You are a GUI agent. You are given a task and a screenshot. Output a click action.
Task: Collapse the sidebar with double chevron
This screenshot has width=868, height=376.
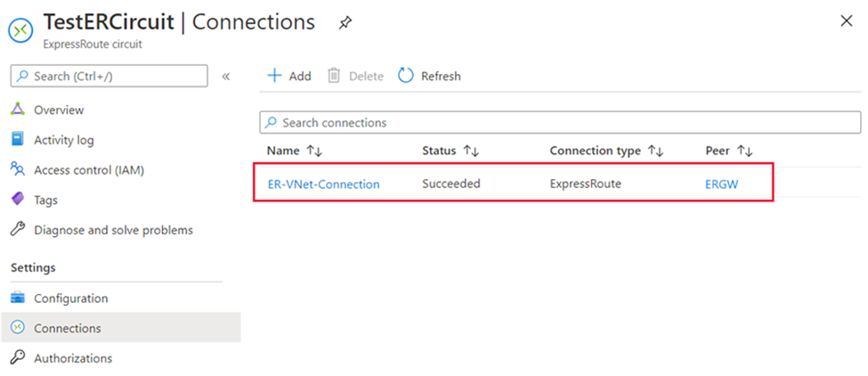(226, 77)
